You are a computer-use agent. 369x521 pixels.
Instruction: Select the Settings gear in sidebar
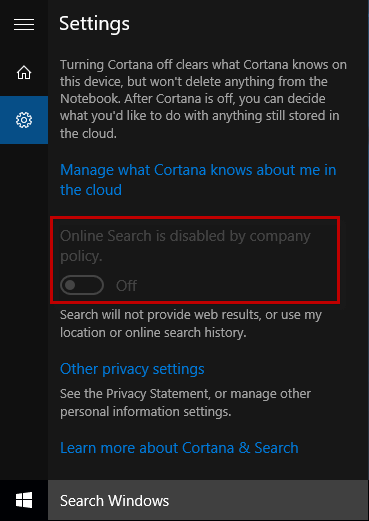click(x=24, y=120)
